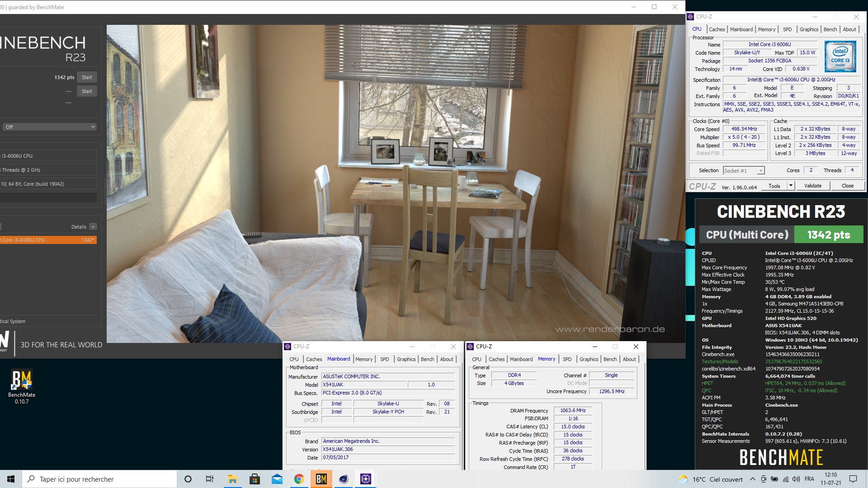Screen dimensions: 868x488
Task: Start the single core test in Cinebench
Action: (x=87, y=91)
